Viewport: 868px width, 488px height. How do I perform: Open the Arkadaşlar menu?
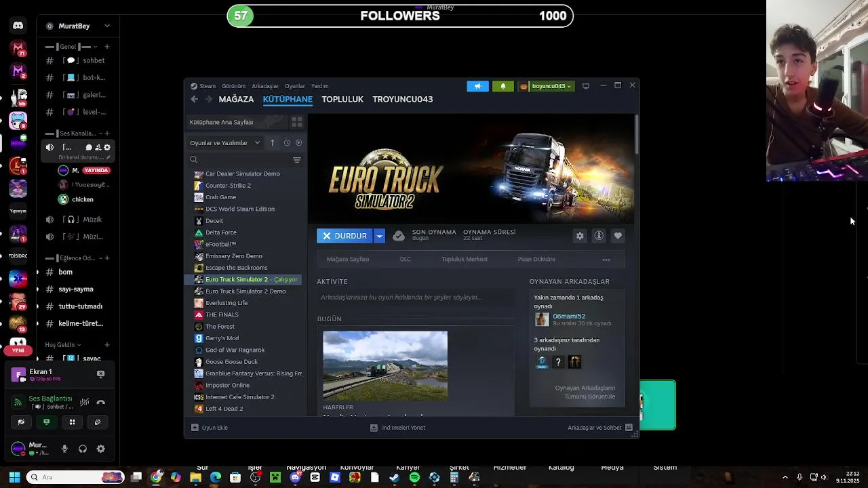click(x=265, y=86)
